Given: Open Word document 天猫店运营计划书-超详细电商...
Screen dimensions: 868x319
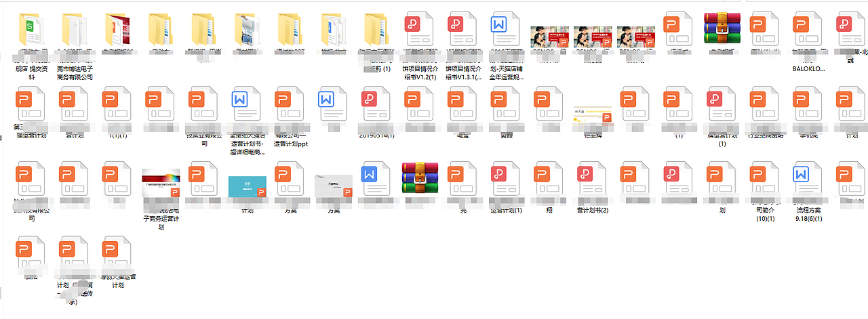Looking at the screenshot, I should click(248, 105).
